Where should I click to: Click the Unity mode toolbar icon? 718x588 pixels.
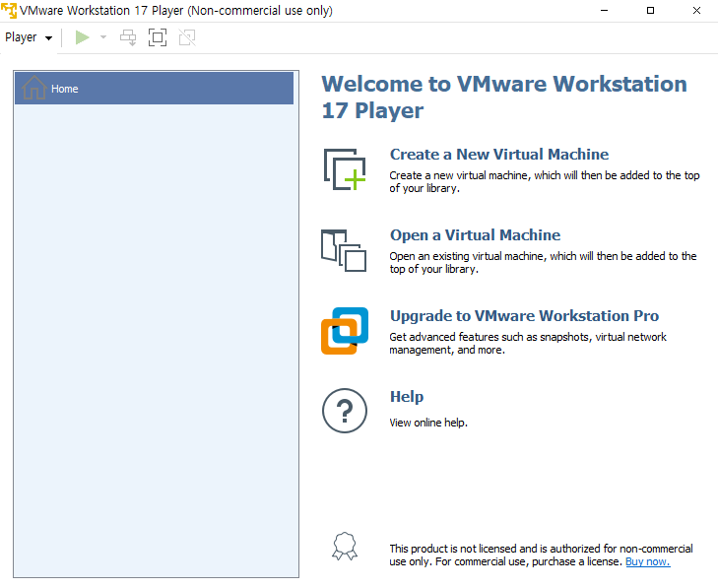pyautogui.click(x=187, y=37)
